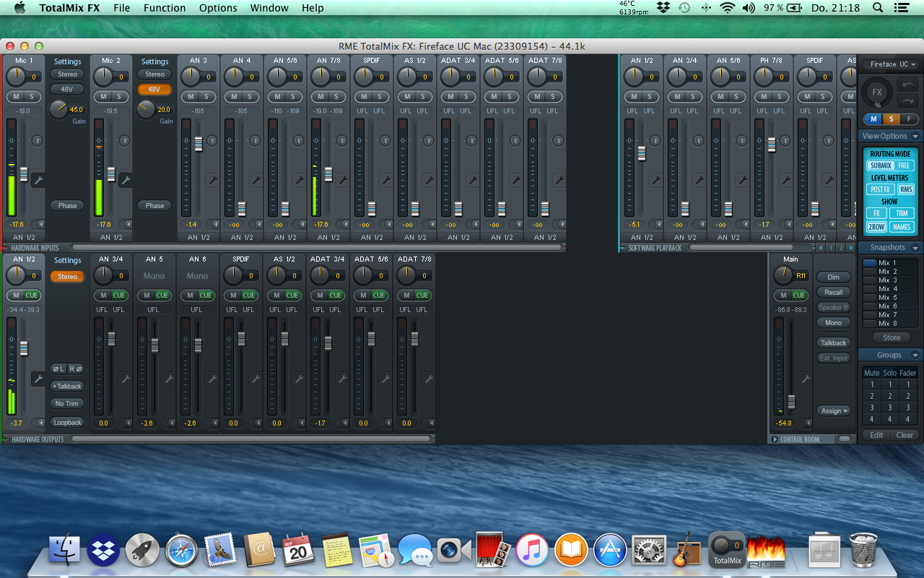Click the redo arrow beside FX knob
The image size is (924, 578).
point(907,101)
